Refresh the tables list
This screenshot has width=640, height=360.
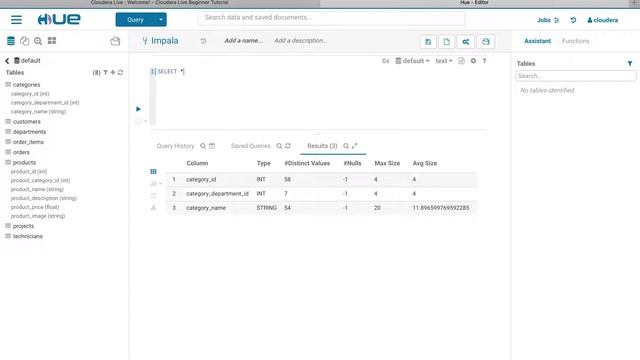coord(120,73)
